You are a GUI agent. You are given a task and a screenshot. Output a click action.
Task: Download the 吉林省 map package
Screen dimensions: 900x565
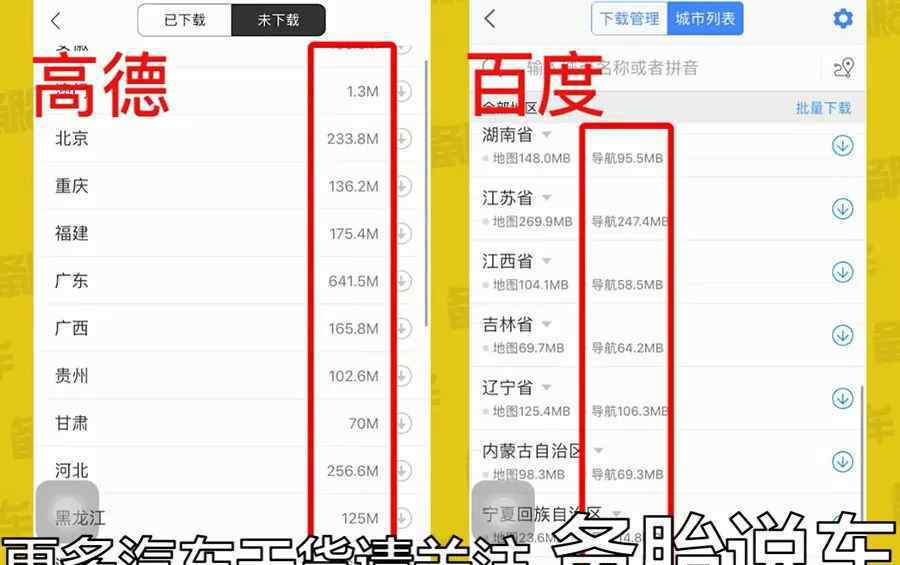pyautogui.click(x=843, y=335)
